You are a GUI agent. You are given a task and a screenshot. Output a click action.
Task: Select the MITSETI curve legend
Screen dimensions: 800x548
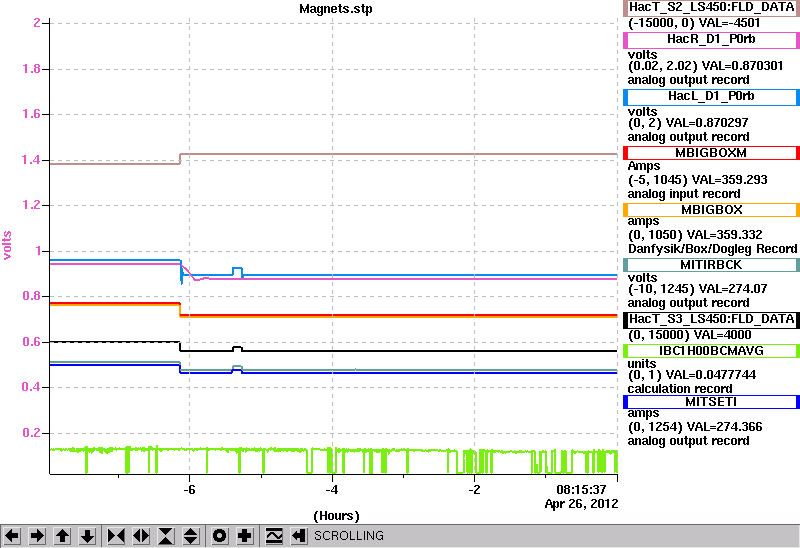(711, 402)
